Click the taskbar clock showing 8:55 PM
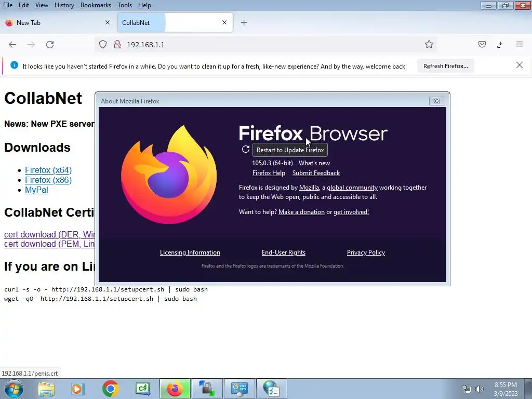 point(506,389)
